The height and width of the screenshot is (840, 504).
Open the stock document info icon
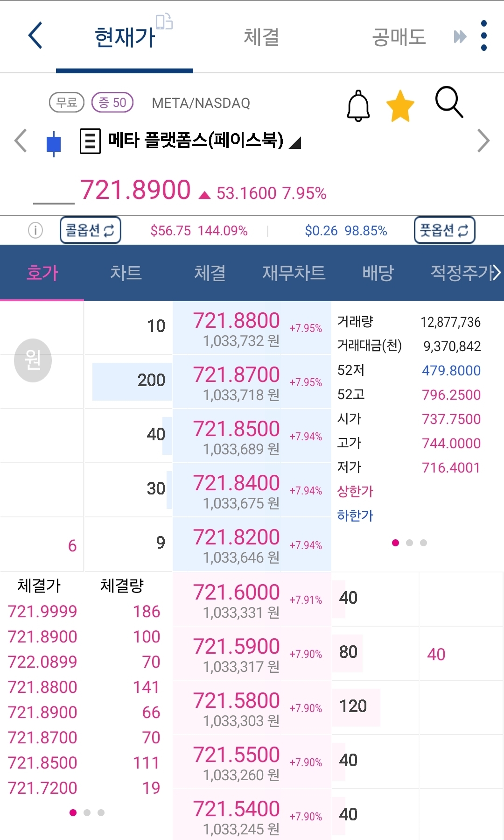click(x=90, y=141)
